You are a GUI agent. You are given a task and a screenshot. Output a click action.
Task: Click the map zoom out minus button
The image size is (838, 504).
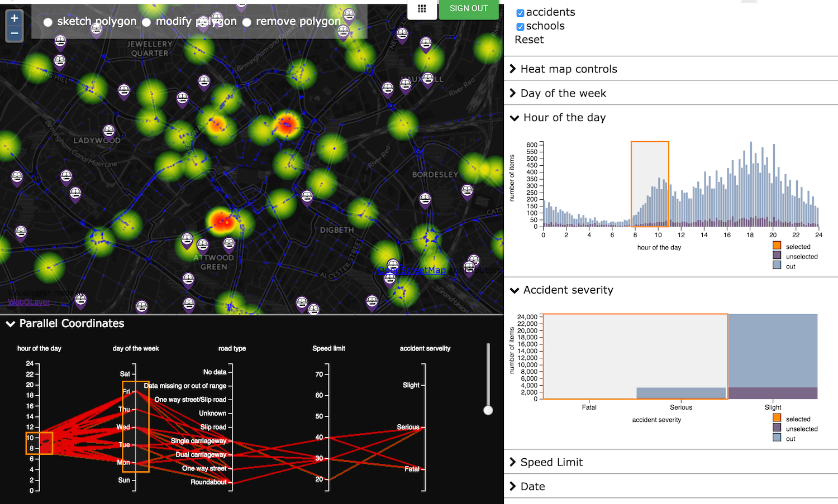coord(15,33)
